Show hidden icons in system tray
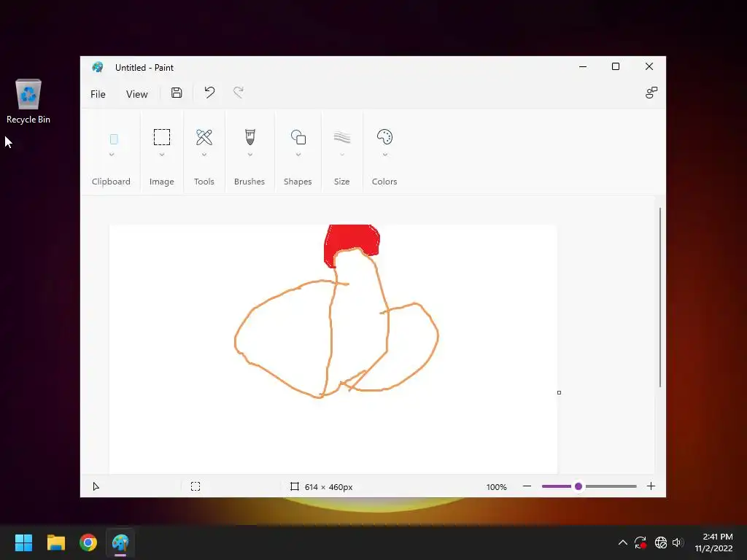The width and height of the screenshot is (747, 560). click(x=623, y=542)
